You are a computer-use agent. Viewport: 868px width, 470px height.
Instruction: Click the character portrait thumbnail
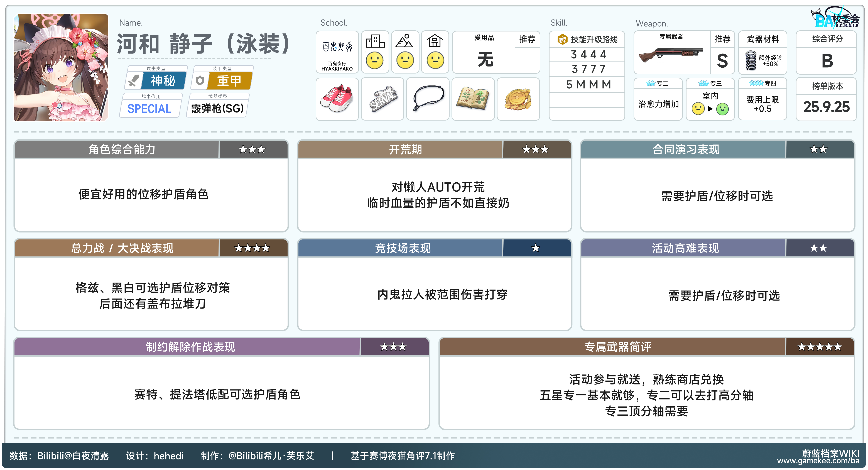point(61,67)
